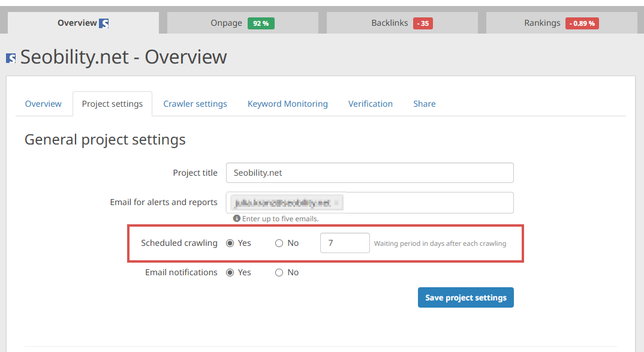Open the Overview sub-tab link
This screenshot has height=352, width=644.
43,104
